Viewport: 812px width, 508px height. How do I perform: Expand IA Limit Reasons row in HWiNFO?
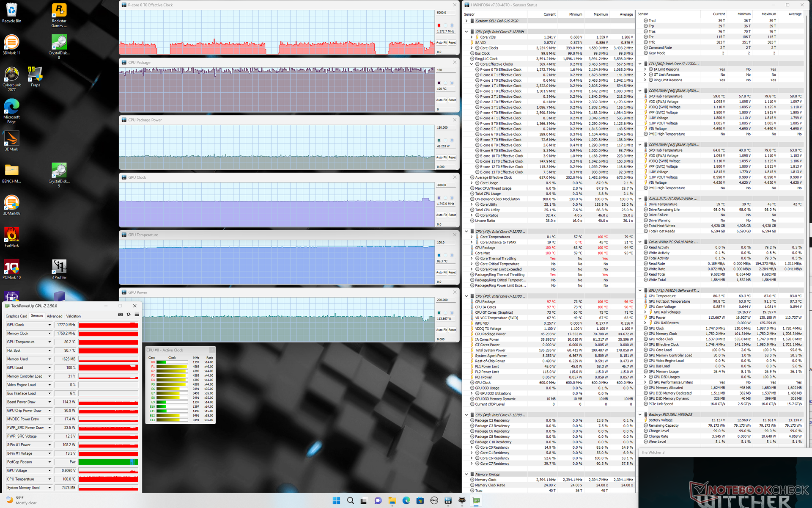coord(645,69)
